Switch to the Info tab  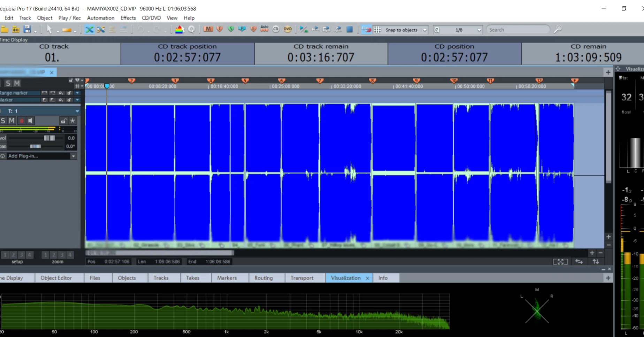383,278
